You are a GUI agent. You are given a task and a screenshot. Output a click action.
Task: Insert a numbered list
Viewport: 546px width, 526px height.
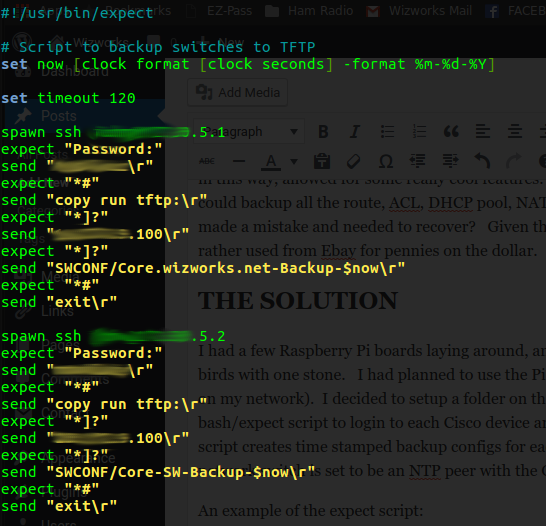[419, 132]
